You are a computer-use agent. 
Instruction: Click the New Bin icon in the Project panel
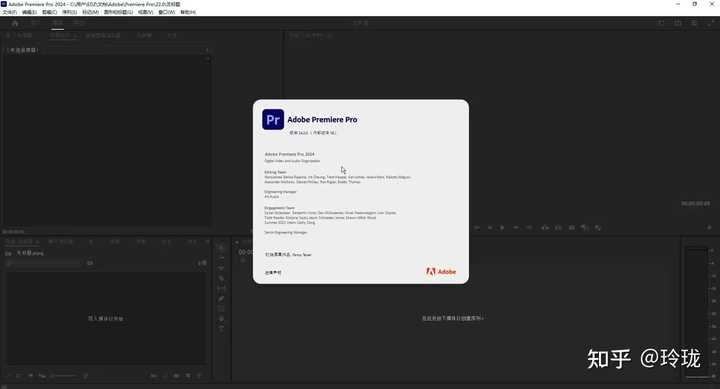point(176,376)
